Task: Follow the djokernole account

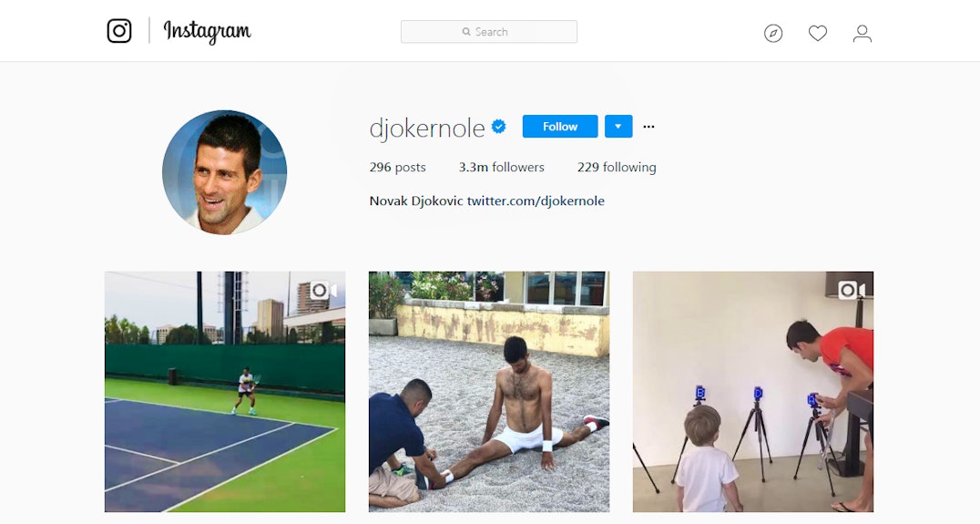Action: (560, 127)
